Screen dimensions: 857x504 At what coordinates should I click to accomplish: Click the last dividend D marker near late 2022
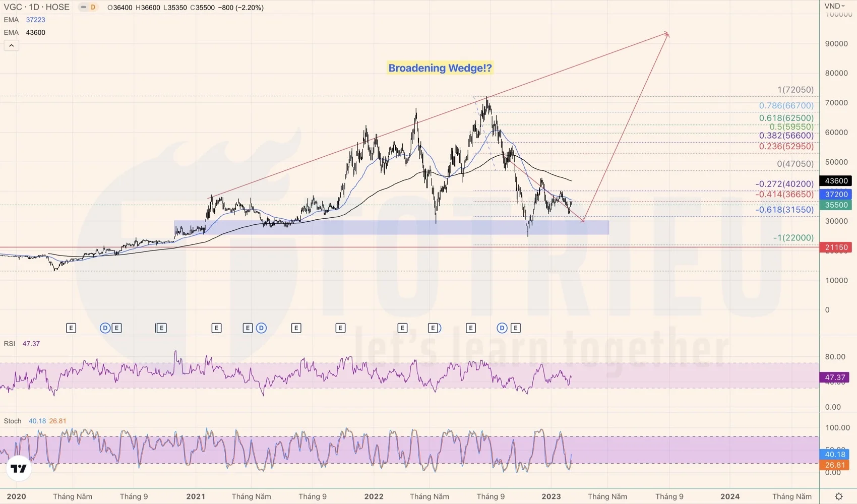[x=502, y=328]
